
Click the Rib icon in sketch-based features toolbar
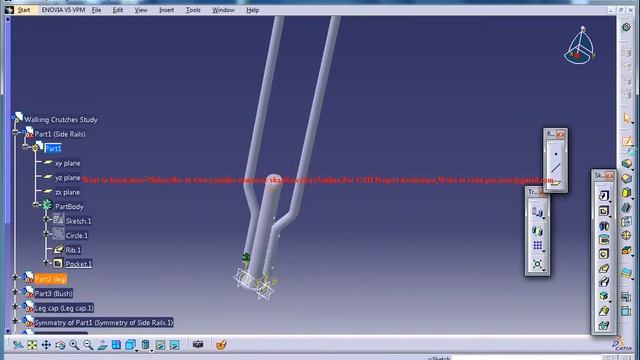(604, 268)
